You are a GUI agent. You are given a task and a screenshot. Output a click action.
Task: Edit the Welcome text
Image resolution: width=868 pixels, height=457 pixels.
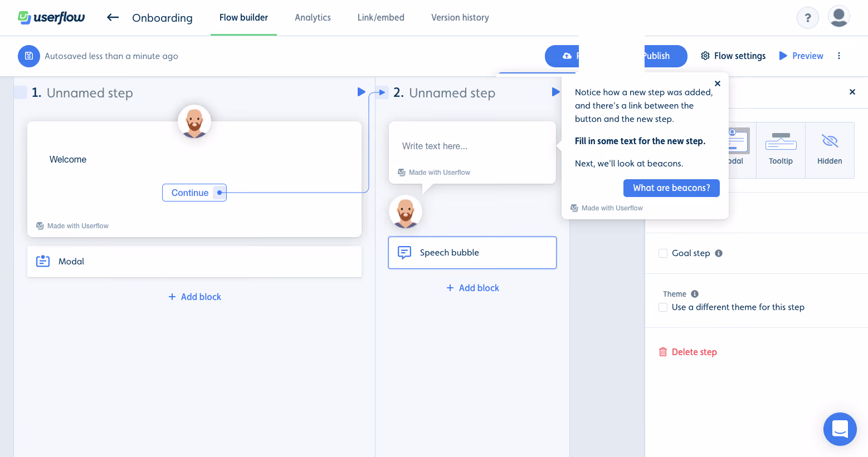[x=68, y=160]
